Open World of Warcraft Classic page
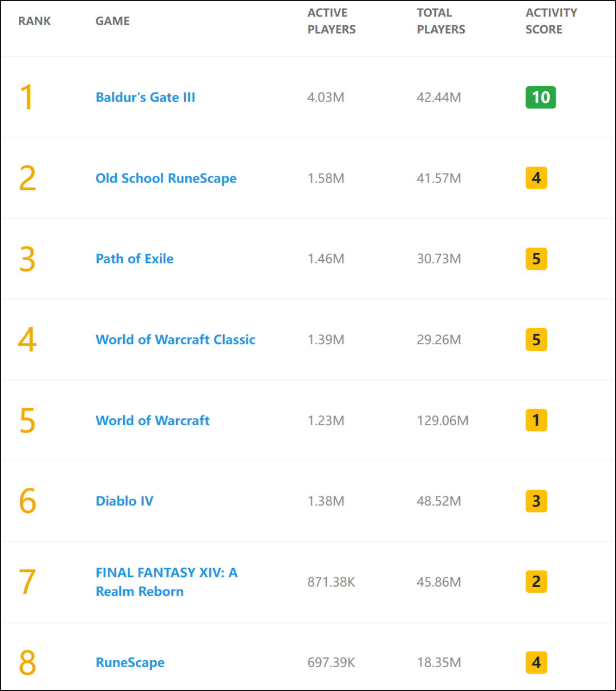Image resolution: width=616 pixels, height=691 pixels. [x=175, y=340]
